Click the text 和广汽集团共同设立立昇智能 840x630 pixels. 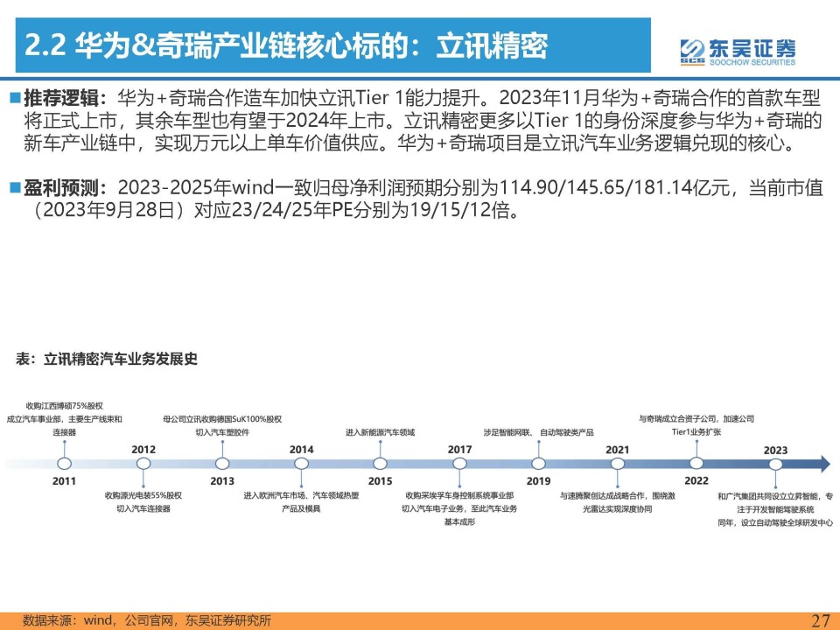767,496
